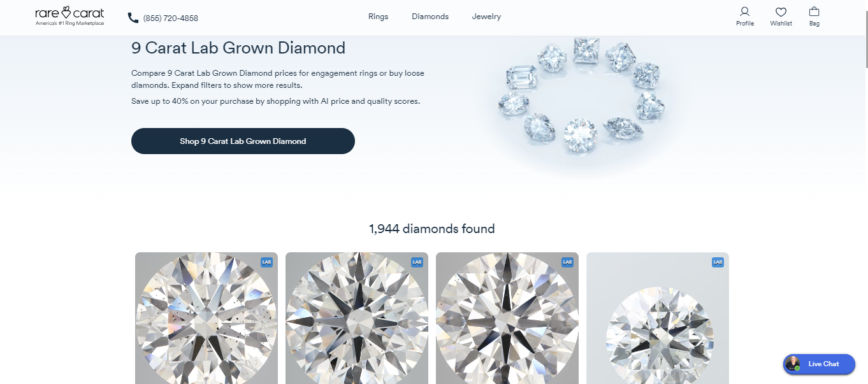
Task: Click the LAB badge on second diamond
Action: point(417,262)
